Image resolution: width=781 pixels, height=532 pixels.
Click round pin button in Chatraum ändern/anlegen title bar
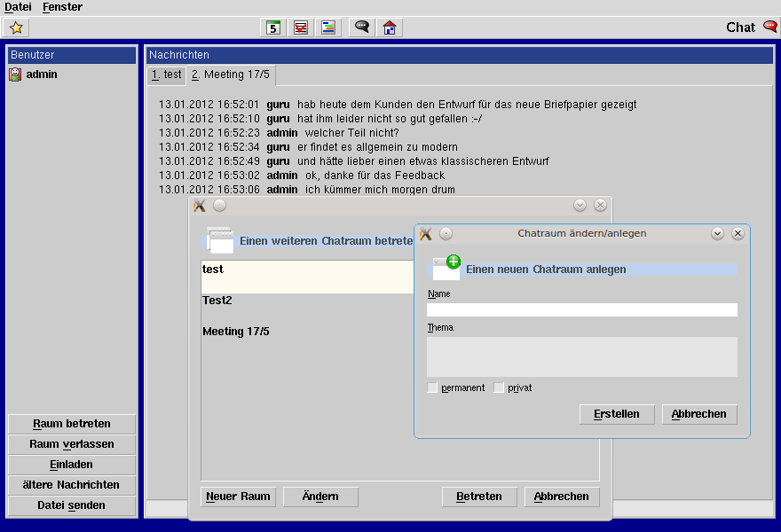[x=446, y=233]
